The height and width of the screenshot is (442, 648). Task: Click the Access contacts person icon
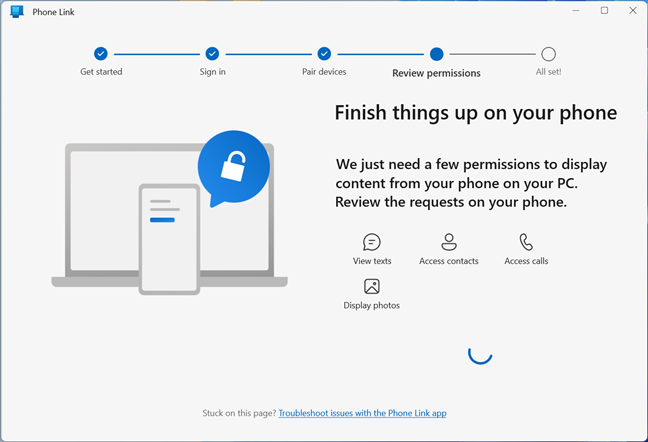(449, 242)
